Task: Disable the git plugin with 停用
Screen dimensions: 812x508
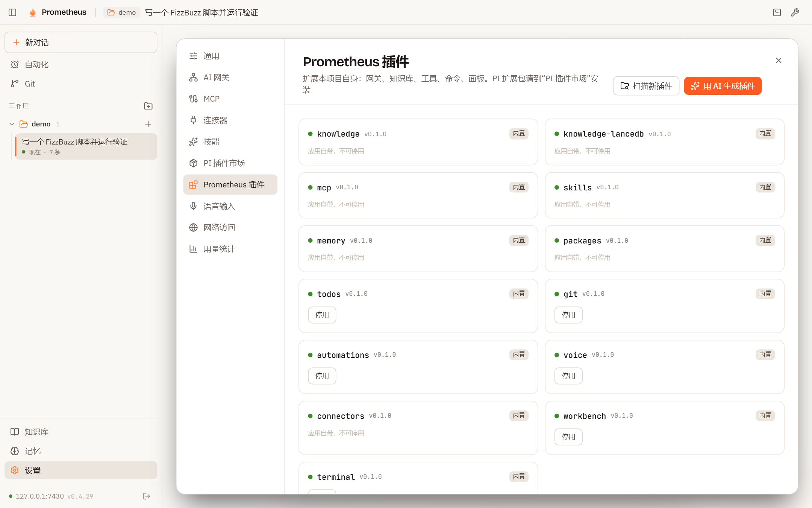Action: 568,315
